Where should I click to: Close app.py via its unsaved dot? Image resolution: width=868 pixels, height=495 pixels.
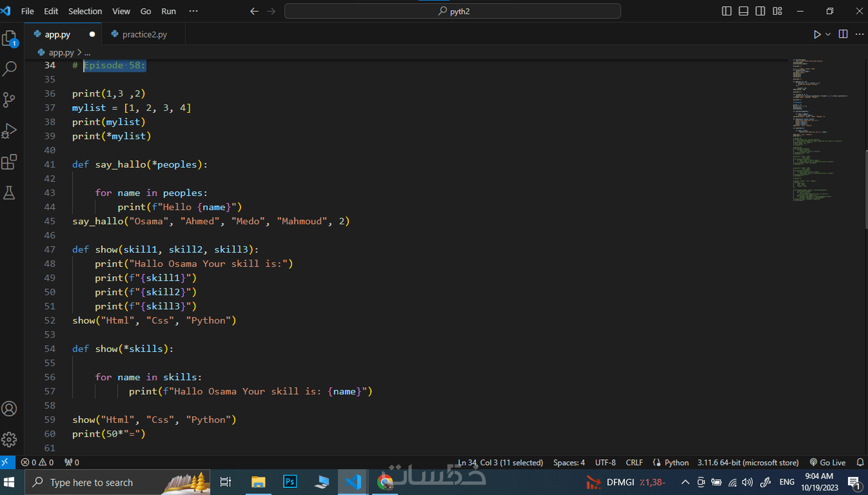[x=92, y=34]
